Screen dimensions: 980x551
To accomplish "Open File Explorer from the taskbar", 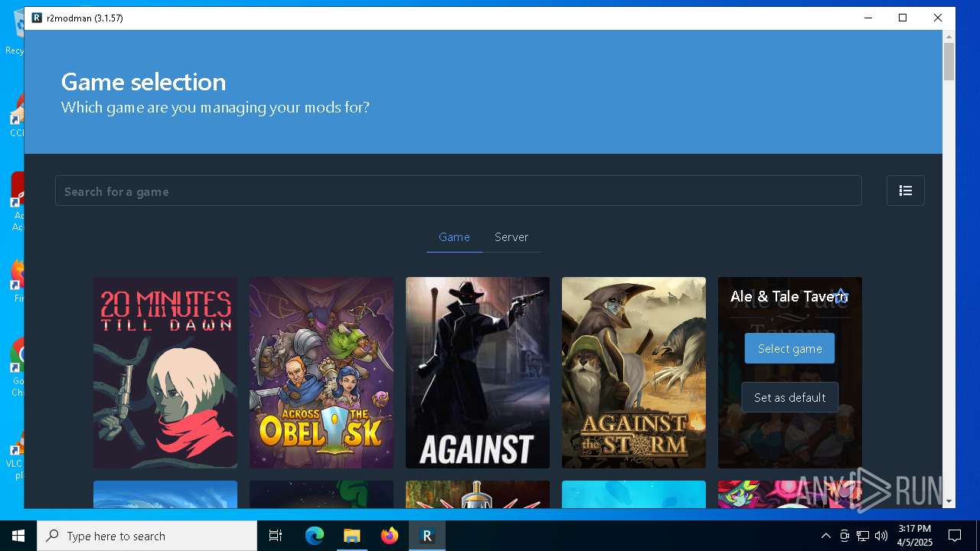I will click(352, 536).
